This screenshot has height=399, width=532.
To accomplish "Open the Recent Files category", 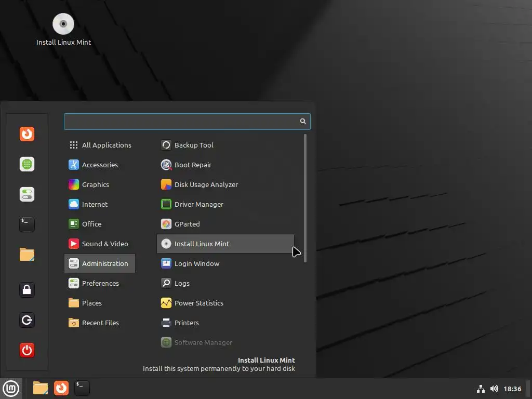I will point(100,323).
